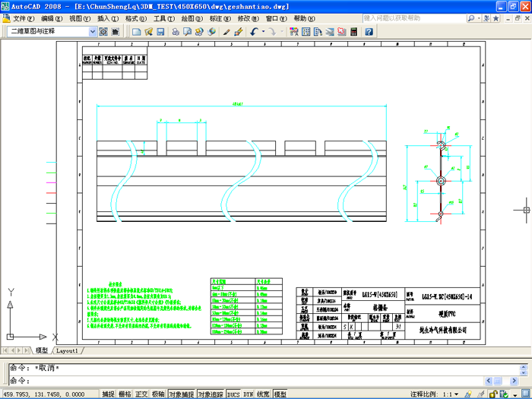The image size is (532, 399).
Task: Toggle 正交 ortho mode in status bar
Action: (x=141, y=394)
